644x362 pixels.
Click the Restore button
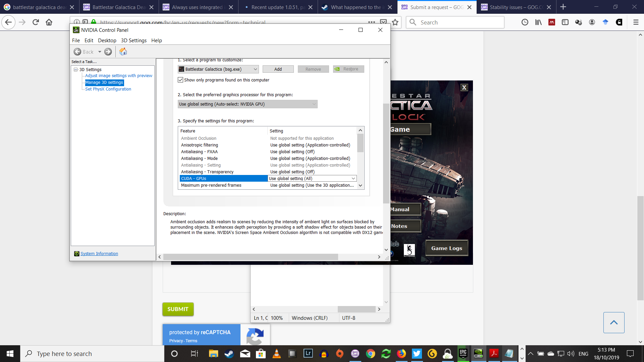pyautogui.click(x=348, y=69)
